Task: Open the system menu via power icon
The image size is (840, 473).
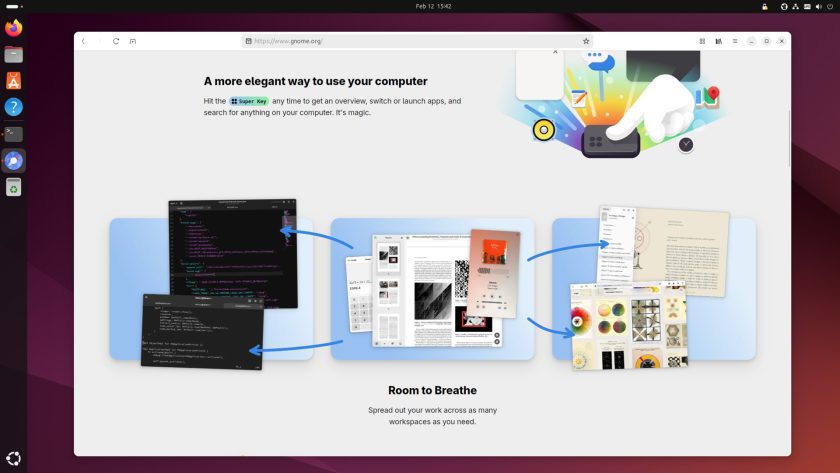Action: 829,6
